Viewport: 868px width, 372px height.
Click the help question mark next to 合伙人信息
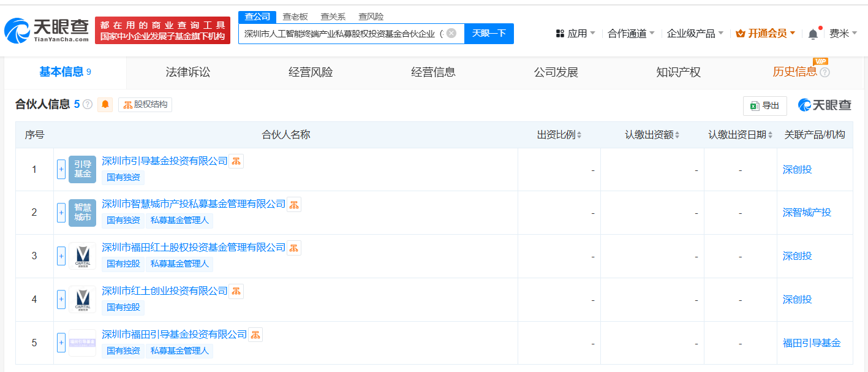[88, 104]
